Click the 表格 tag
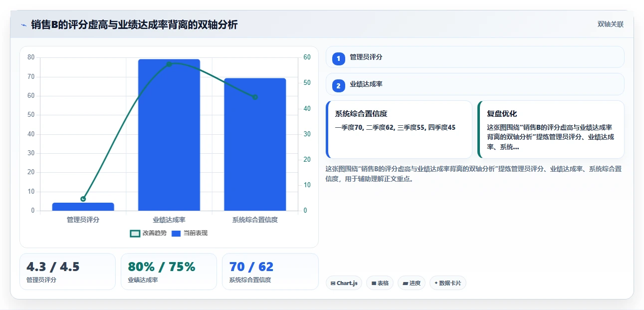This screenshot has height=310, width=644. pos(380,283)
